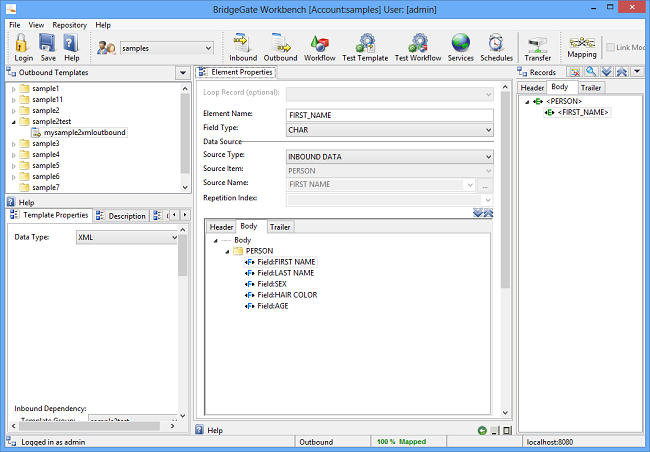
Task: Maximize the bottom Help panel
Action: (507, 431)
